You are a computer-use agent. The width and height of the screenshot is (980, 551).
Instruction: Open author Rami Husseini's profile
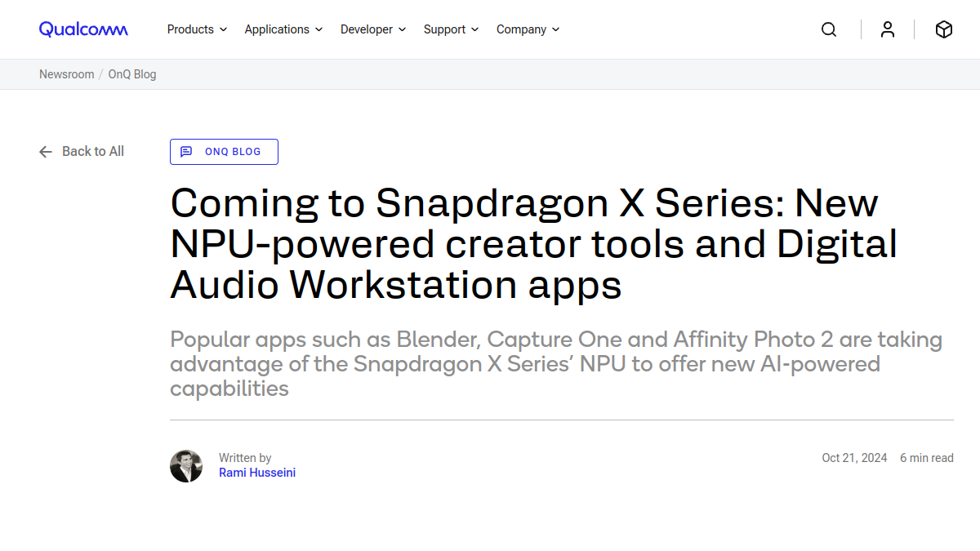click(x=257, y=473)
